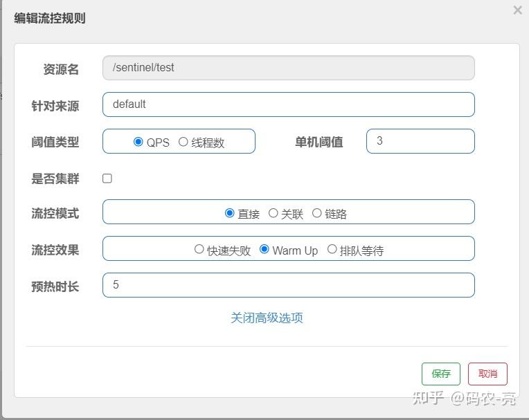This screenshot has width=529, height=420.
Task: Click the 针对来源 default input field
Action: (x=289, y=104)
